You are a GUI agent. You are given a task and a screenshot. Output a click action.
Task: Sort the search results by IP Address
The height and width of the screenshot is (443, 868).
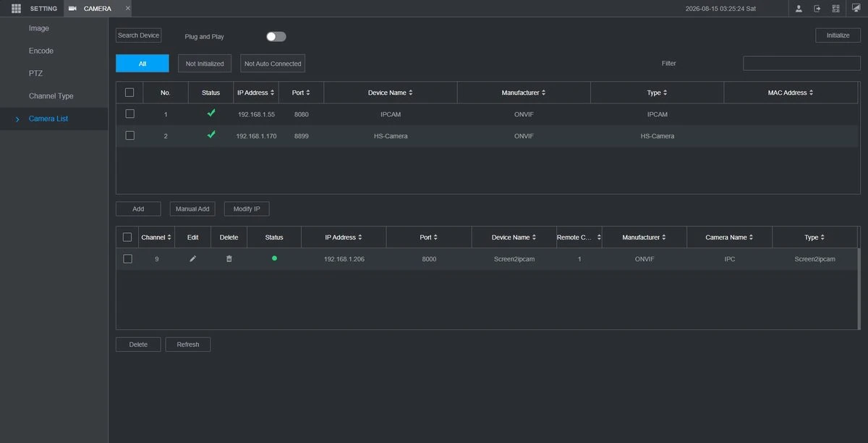255,93
